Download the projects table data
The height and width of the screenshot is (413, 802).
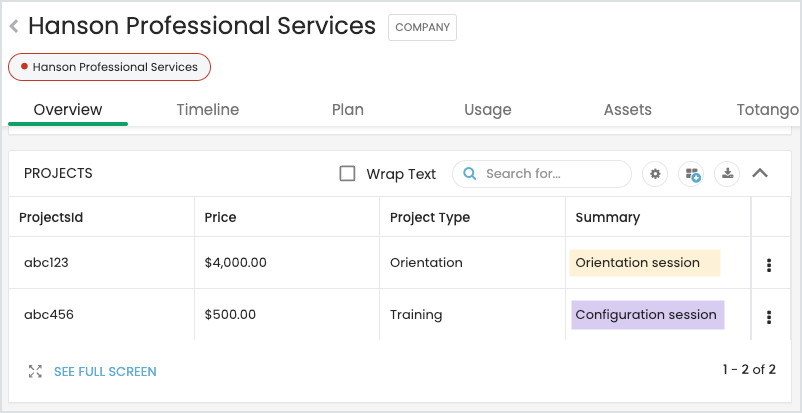pyautogui.click(x=727, y=174)
